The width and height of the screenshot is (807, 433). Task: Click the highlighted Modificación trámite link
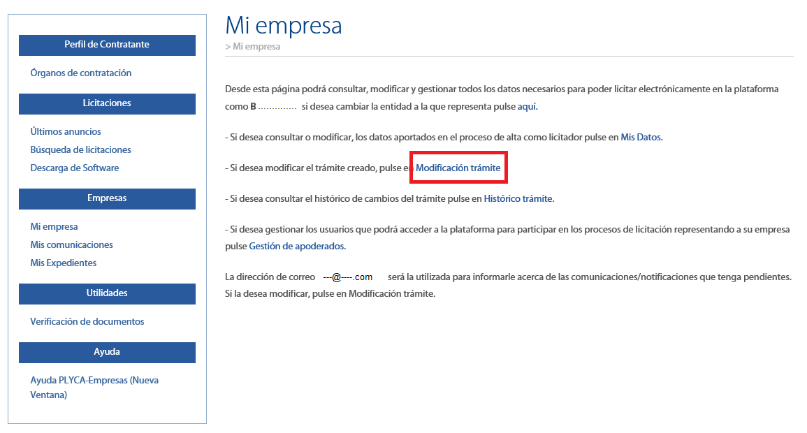[x=458, y=168]
